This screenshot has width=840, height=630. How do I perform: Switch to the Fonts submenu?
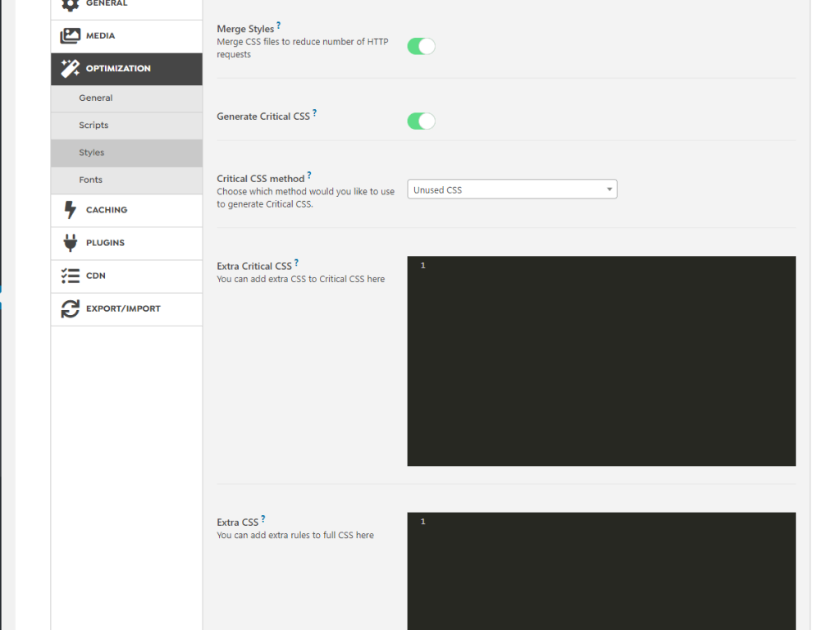pos(126,180)
